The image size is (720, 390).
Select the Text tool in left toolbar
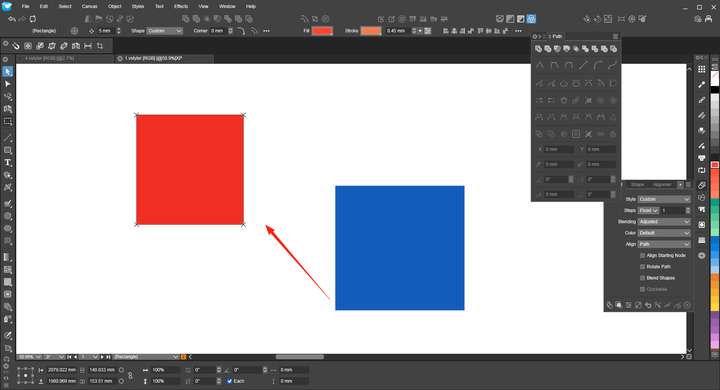[x=8, y=163]
